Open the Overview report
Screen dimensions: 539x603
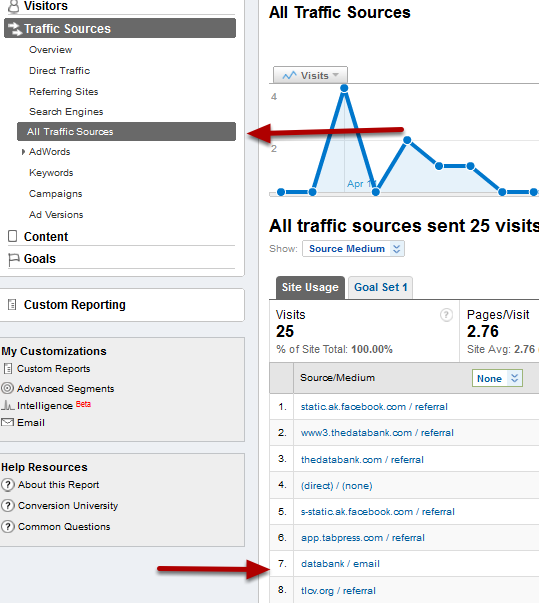50,50
